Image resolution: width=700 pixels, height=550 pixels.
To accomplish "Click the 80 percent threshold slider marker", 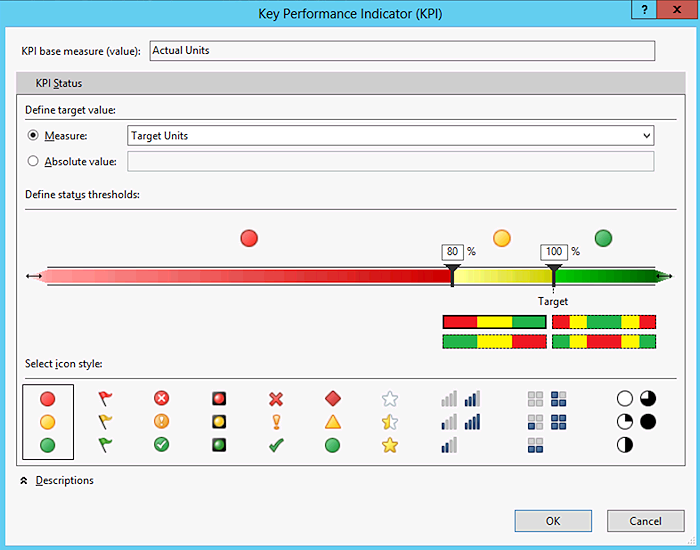I will pyautogui.click(x=452, y=275).
